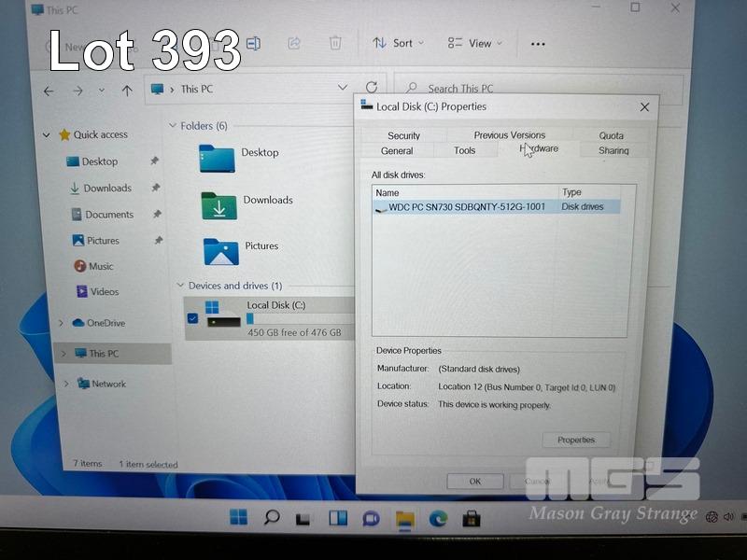Viewport: 747px width, 560px height.
Task: Launch Microsoft Edge from the taskbar
Action: pos(438,518)
